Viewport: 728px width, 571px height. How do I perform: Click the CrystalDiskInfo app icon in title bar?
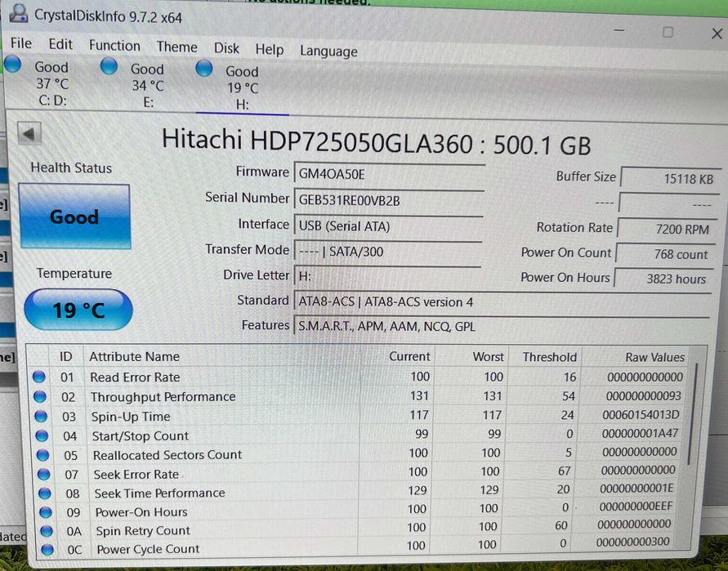pos(18,13)
